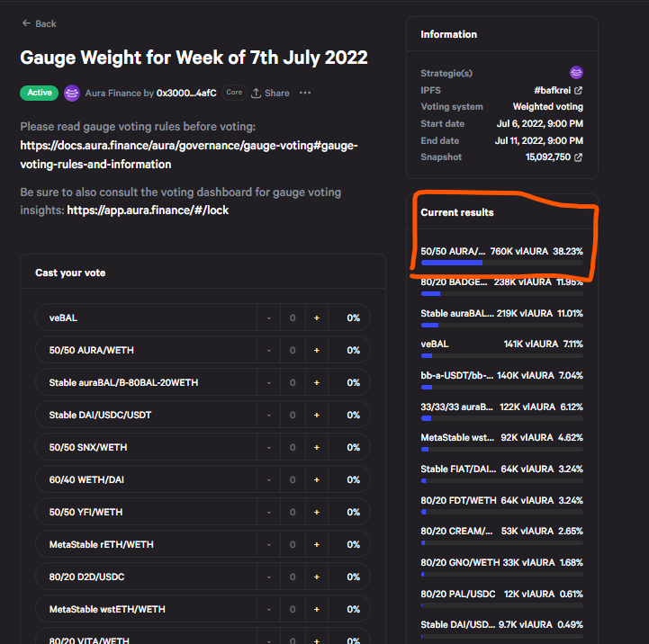Go back using the Back arrow

[39, 23]
